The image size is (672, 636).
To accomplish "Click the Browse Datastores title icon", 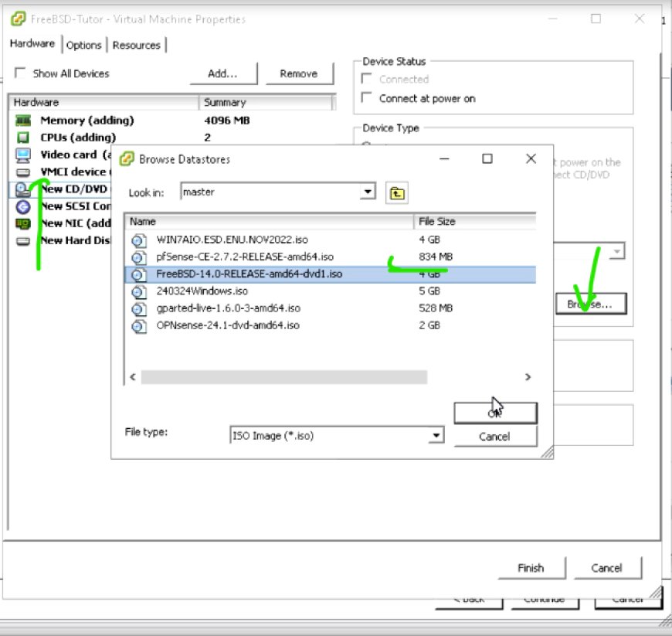I will [x=127, y=159].
